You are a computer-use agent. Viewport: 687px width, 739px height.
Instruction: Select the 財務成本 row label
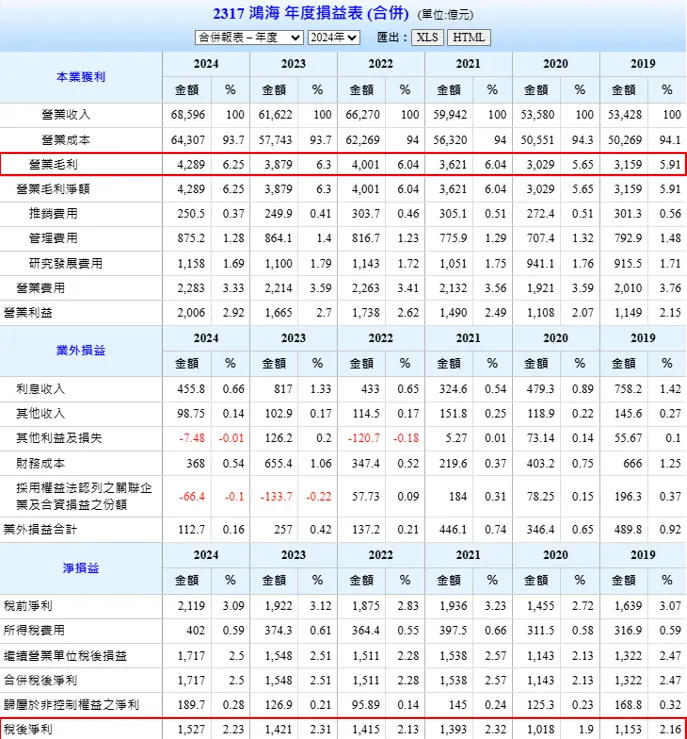click(x=41, y=463)
